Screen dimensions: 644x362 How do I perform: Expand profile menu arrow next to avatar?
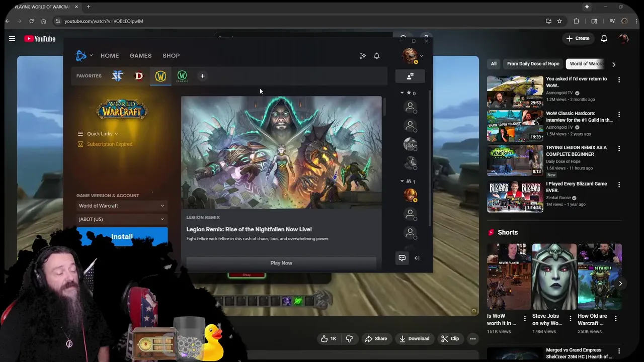[422, 56]
